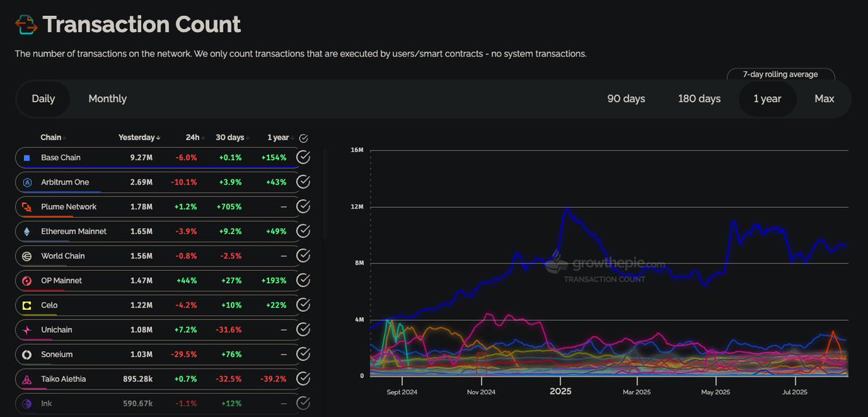
Task: Click the "1.22M" value for Celo
Action: pos(141,306)
